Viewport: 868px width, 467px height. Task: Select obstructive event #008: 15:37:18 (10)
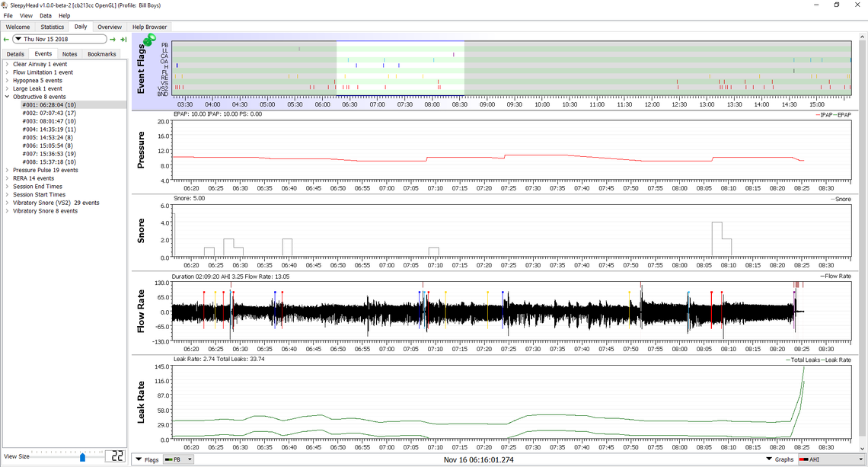[49, 162]
